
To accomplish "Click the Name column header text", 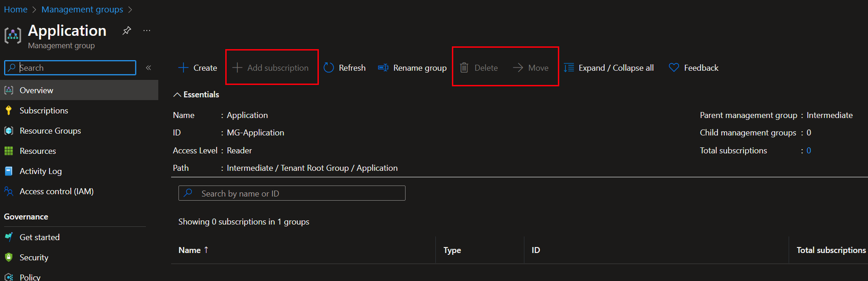I will pyautogui.click(x=189, y=250).
